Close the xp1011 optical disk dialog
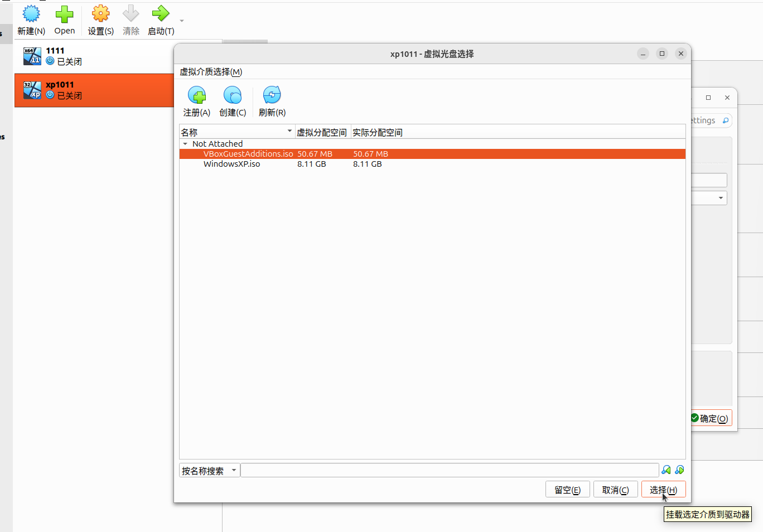 681,54
